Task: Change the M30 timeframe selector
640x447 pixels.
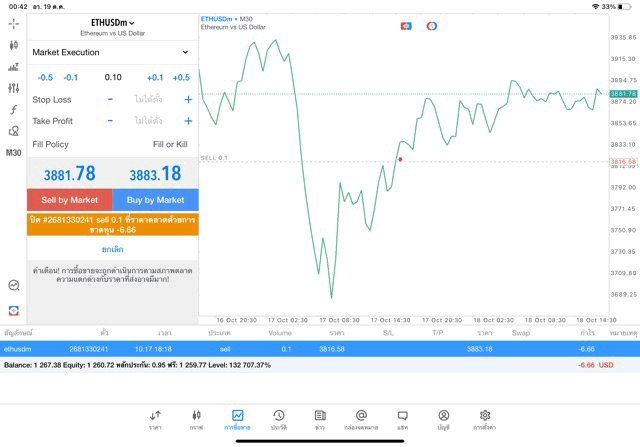Action: [x=14, y=153]
